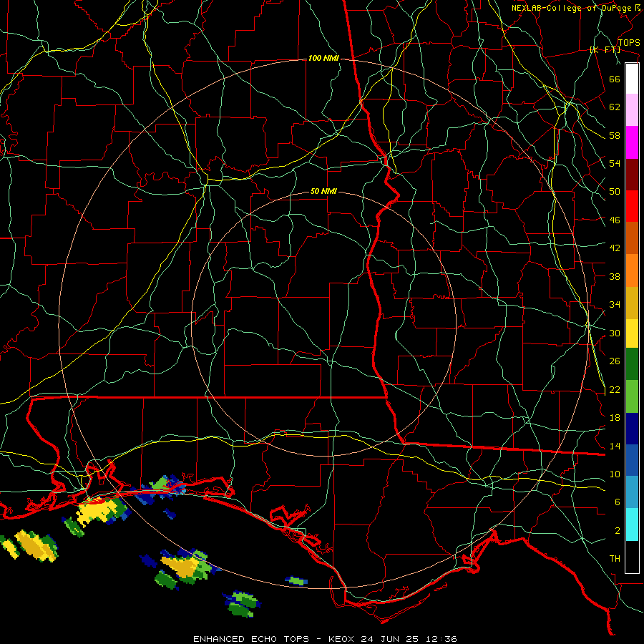The image size is (644, 644).
Task: Click the '46' legend value
Action: (615, 220)
